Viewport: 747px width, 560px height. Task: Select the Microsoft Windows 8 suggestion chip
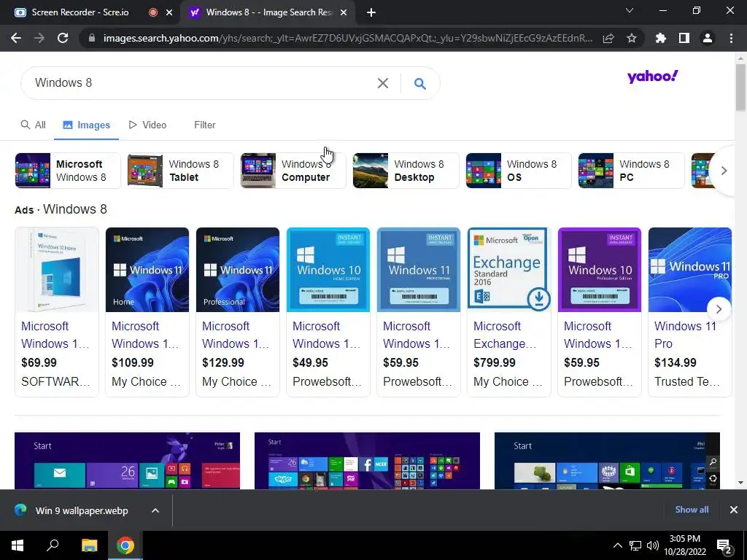(68, 171)
